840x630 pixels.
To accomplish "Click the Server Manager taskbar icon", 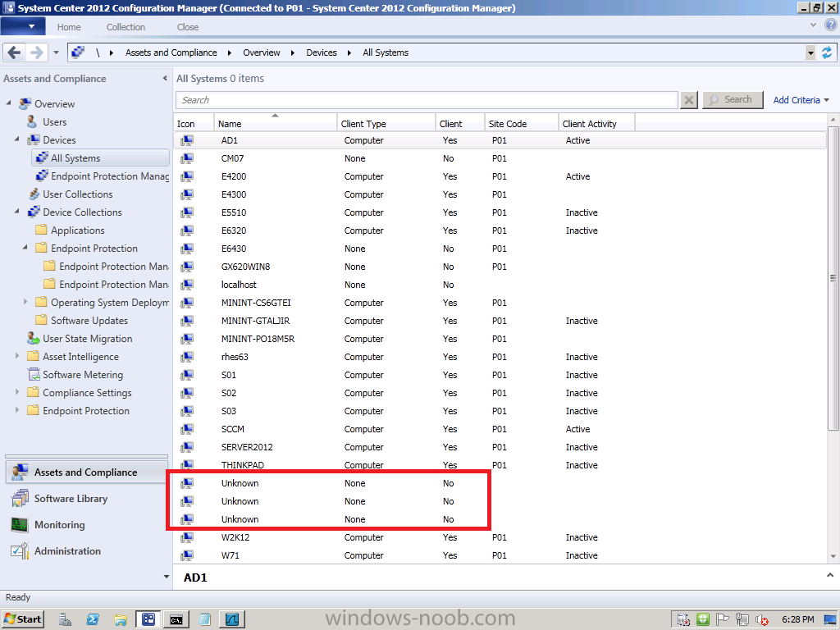I will pyautogui.click(x=66, y=620).
